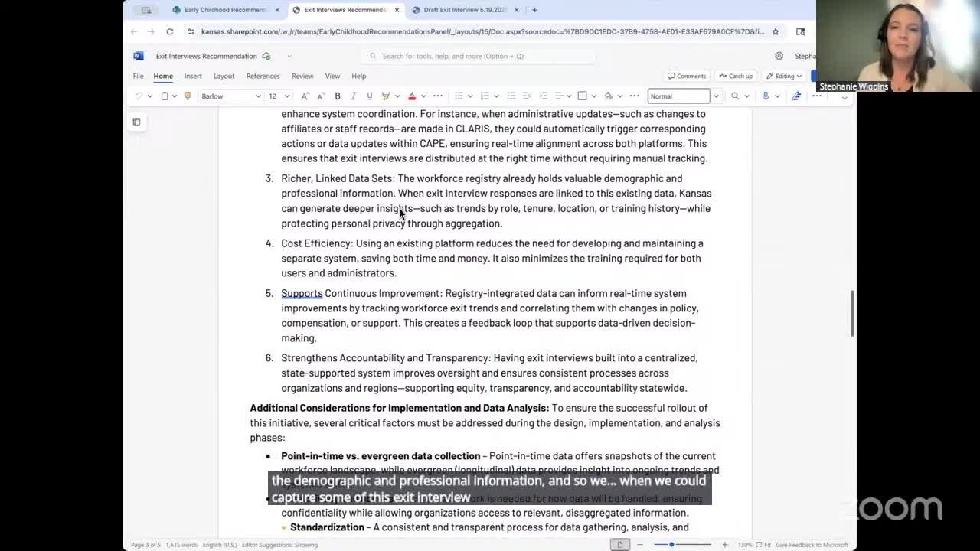Open the Comments panel
Screen dimensions: 980x551
click(x=686, y=76)
